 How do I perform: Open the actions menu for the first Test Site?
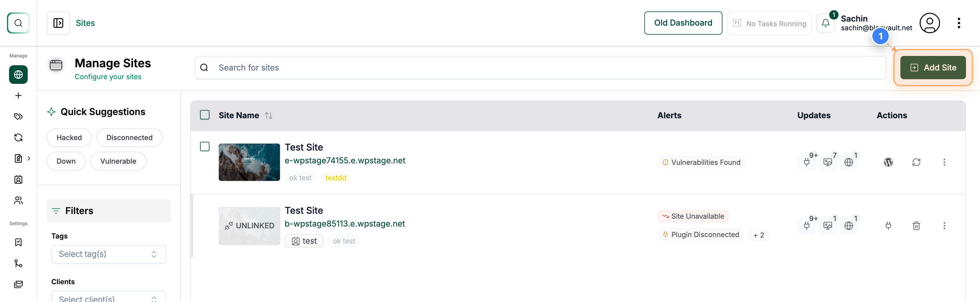pyautogui.click(x=945, y=162)
